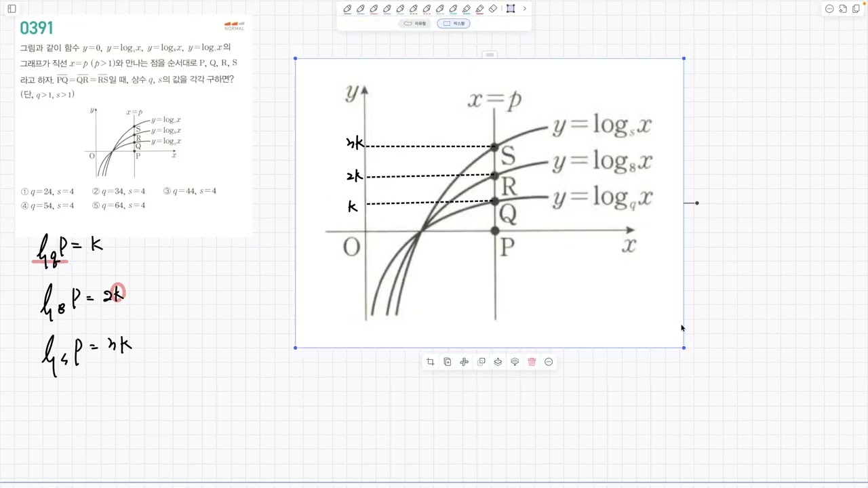Copy the selected image via overlapping squares

point(481,362)
